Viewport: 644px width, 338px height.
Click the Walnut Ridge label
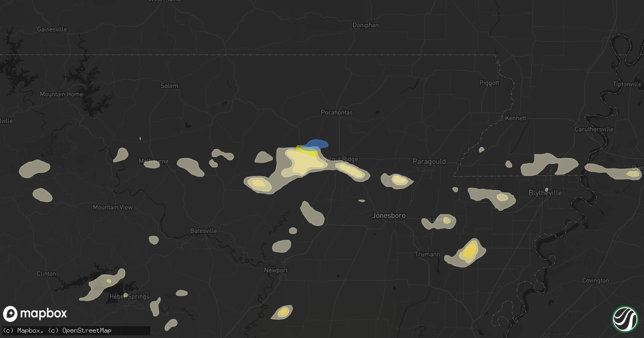click(339, 159)
